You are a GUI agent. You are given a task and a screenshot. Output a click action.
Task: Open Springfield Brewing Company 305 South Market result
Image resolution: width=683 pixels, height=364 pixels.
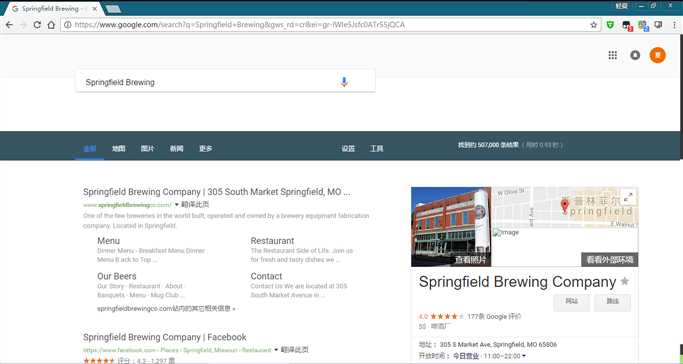[x=216, y=192]
